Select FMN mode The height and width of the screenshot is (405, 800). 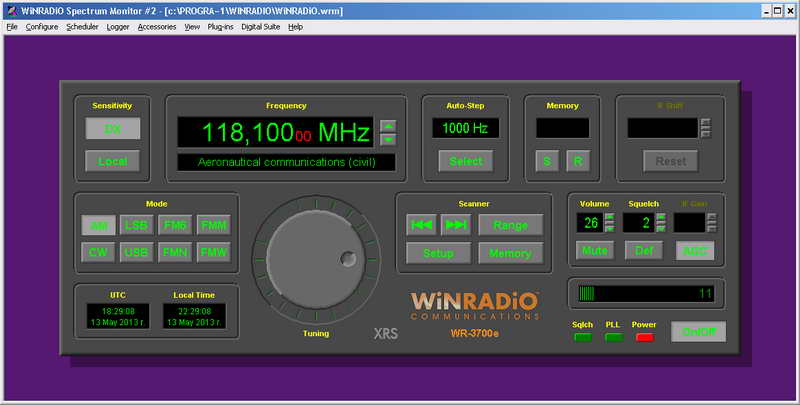(175, 252)
